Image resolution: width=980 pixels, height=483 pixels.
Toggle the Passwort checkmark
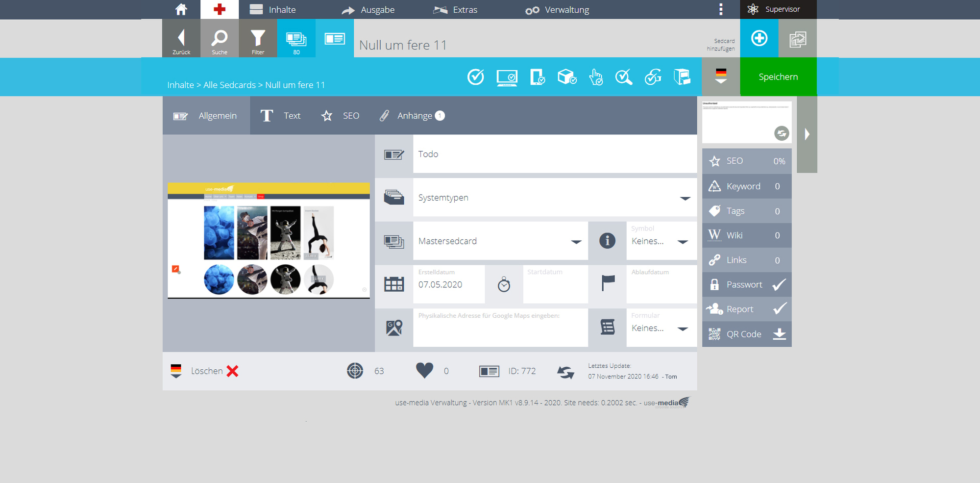click(x=779, y=284)
